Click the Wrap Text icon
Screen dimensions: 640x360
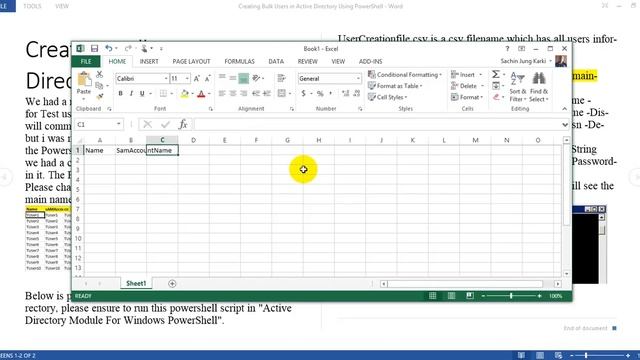coord(281,78)
